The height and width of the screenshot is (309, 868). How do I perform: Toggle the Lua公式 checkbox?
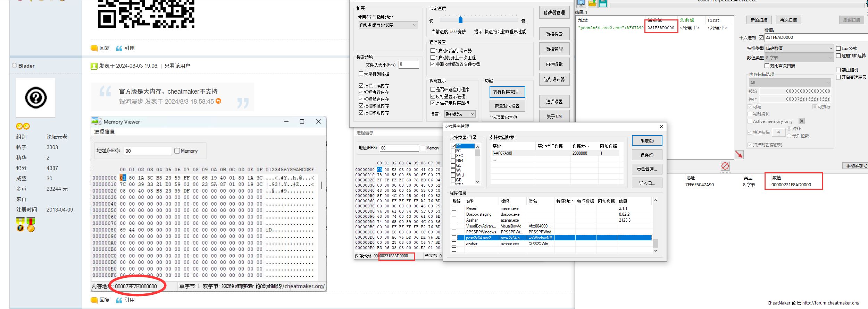838,49
